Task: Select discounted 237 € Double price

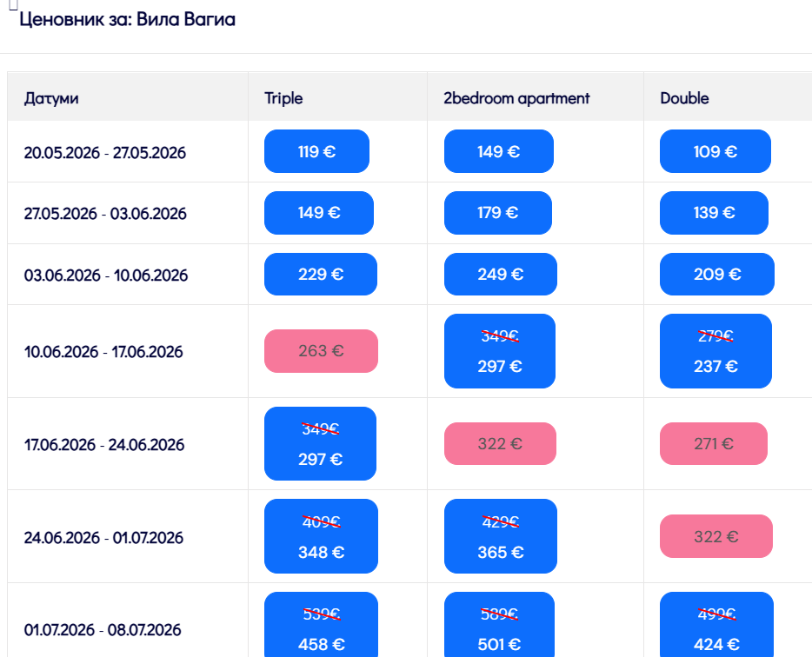Action: 715,351
